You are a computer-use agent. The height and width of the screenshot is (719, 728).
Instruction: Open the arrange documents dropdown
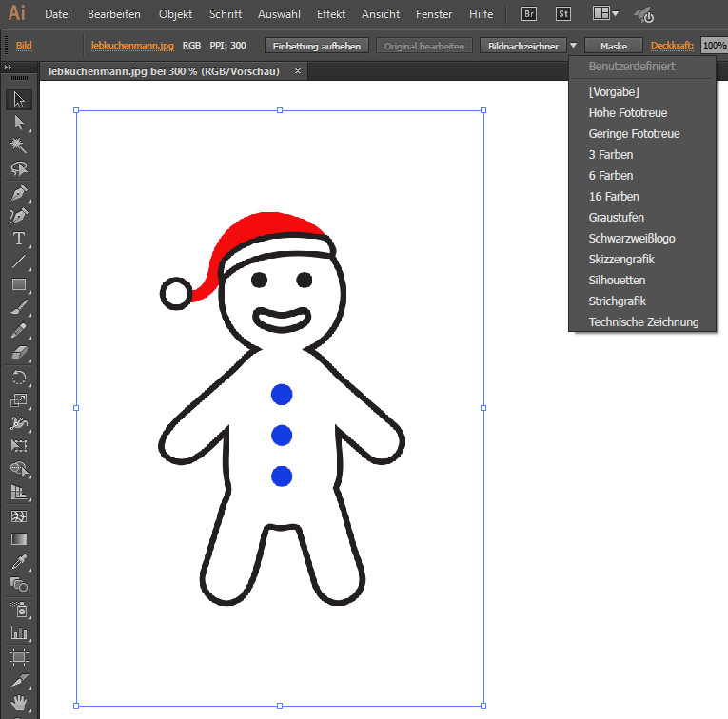tap(605, 14)
